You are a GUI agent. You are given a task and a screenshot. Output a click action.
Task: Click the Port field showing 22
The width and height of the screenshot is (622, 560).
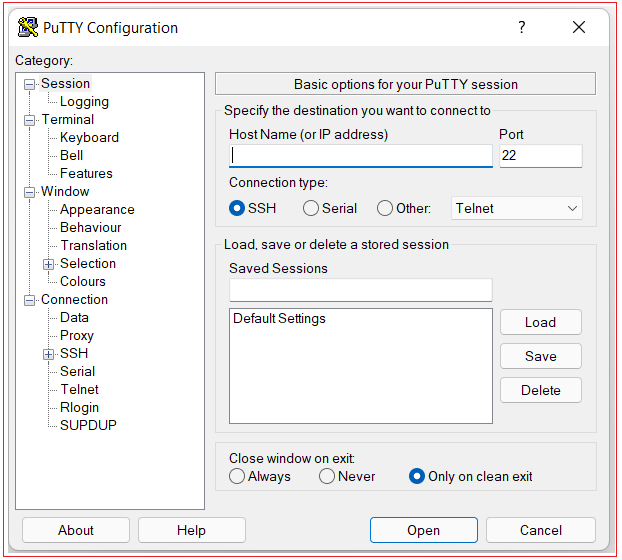tap(541, 155)
